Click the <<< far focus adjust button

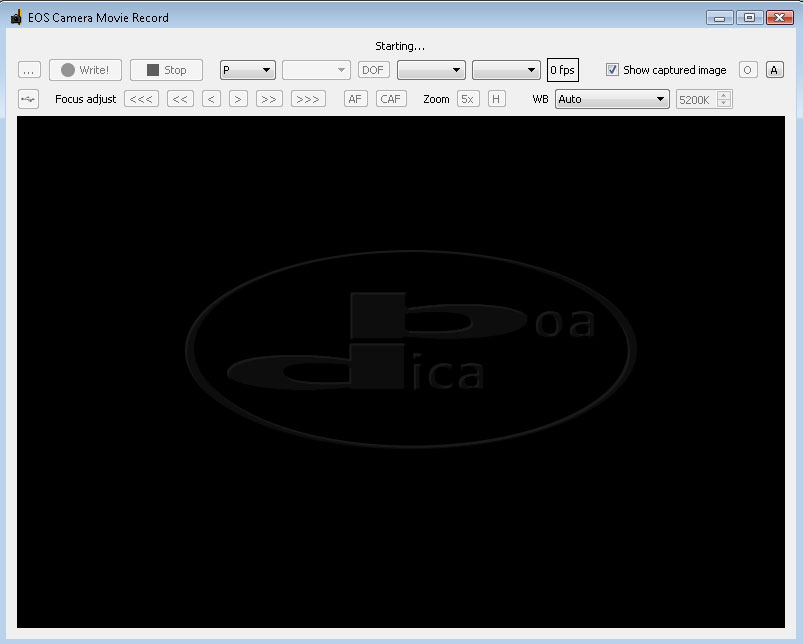[141, 99]
